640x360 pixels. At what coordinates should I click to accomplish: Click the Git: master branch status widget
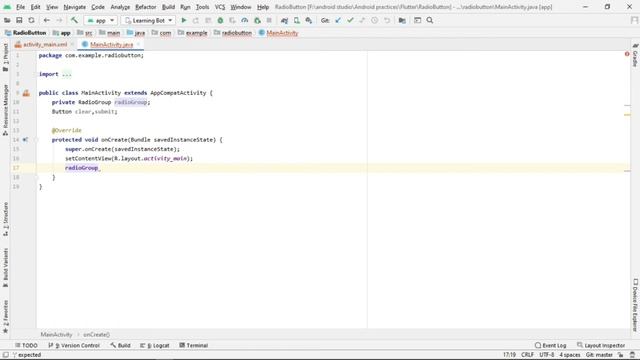[599, 355]
